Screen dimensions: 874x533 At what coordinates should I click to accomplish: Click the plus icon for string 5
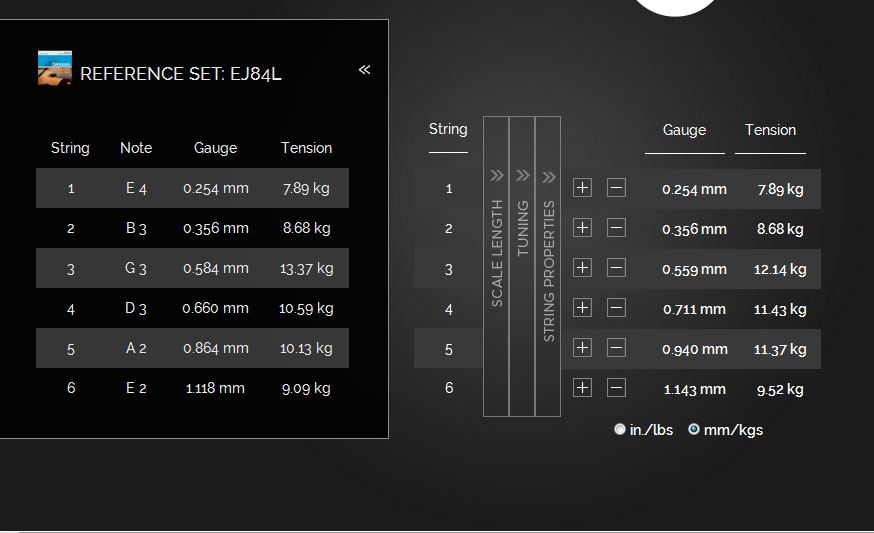point(582,348)
